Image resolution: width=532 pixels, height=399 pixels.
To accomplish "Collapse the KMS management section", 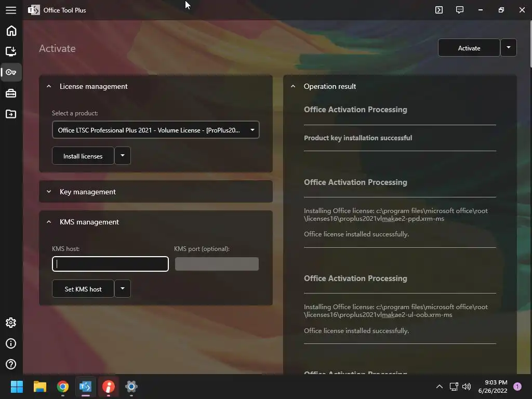I will pyautogui.click(x=49, y=222).
